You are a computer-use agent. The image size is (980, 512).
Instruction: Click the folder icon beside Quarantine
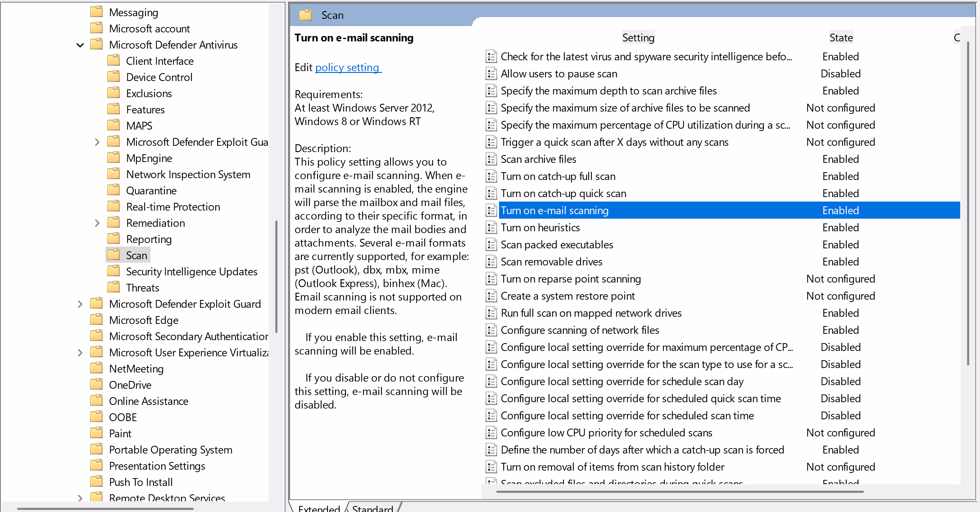click(113, 190)
